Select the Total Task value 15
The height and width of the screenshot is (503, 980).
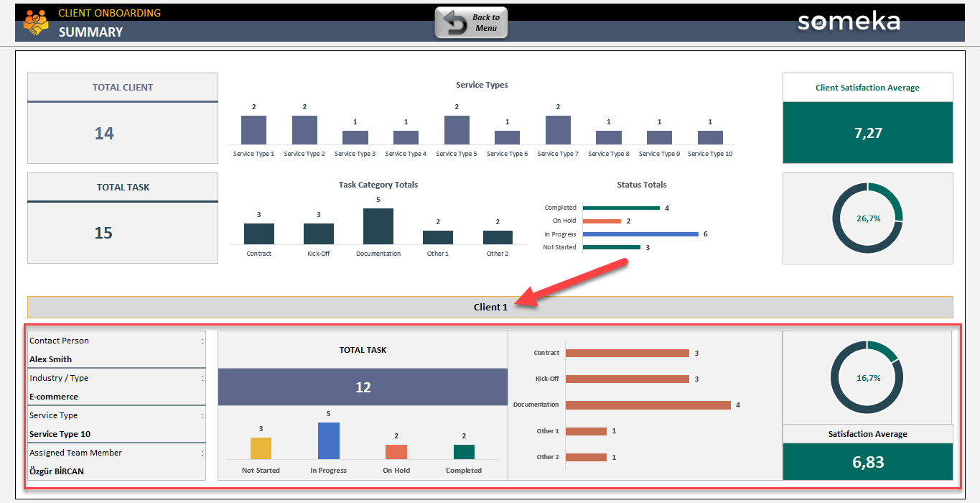pos(104,233)
